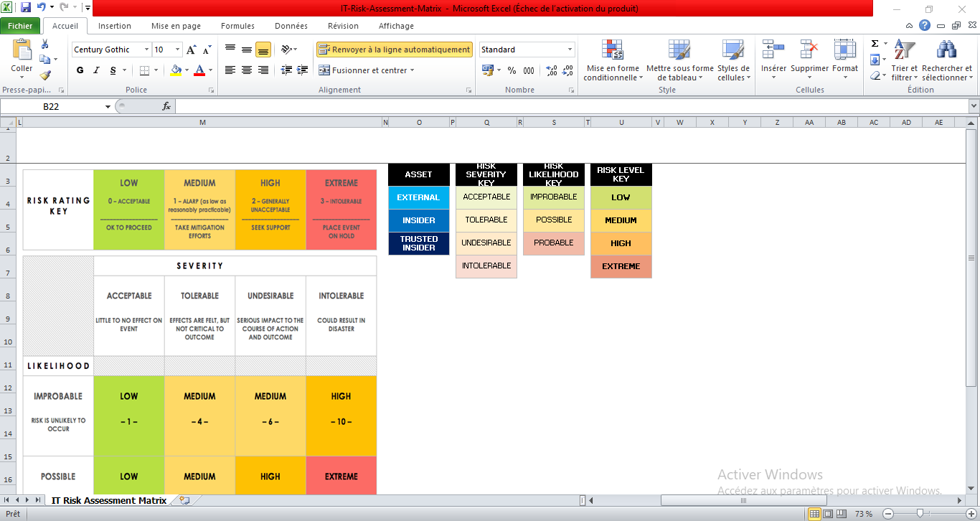
Task: Click the Clear eraser icon
Action: 875,75
